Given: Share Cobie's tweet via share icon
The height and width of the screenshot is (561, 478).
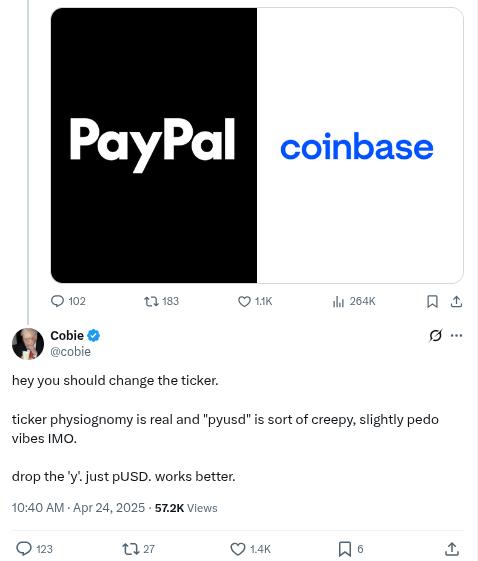Looking at the screenshot, I should (452, 549).
